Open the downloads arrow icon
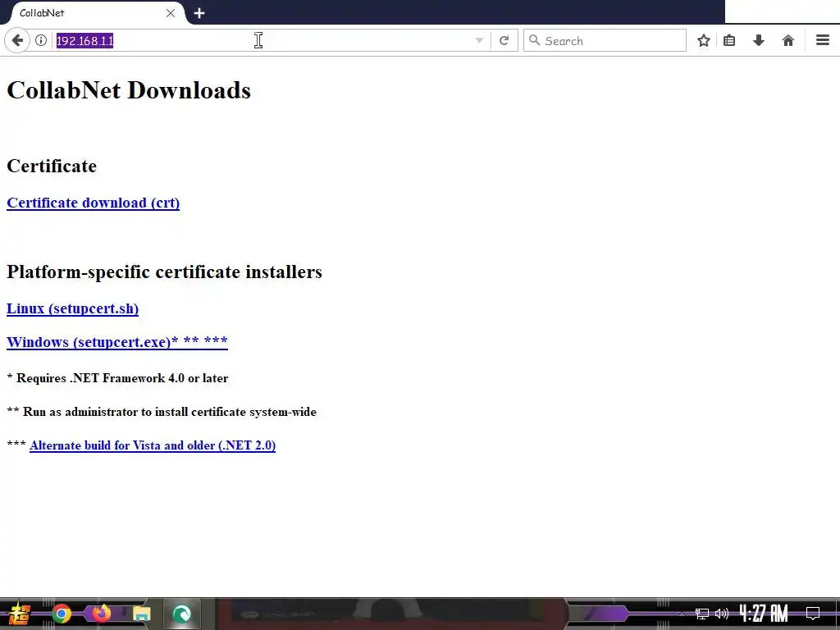 point(759,41)
